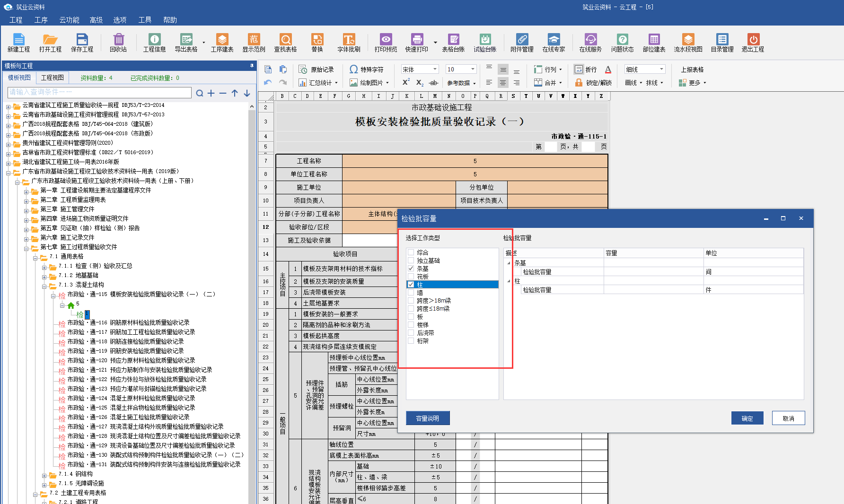Click the 条基 检验批容量 capacity cell
844x504 pixels.
[x=653, y=272]
